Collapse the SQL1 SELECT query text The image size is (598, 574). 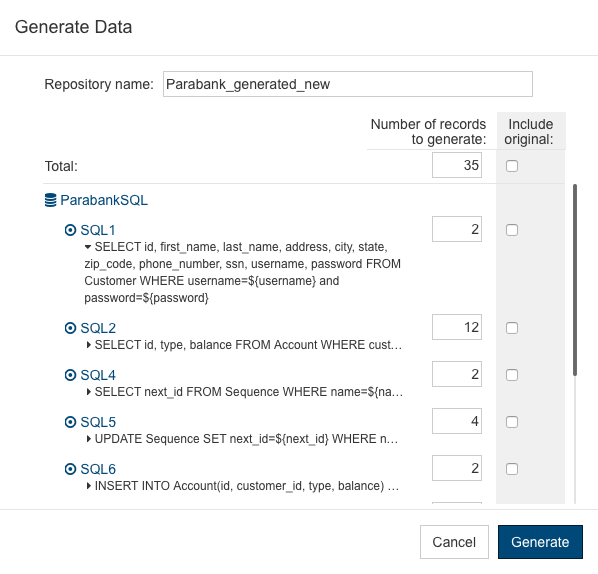pyautogui.click(x=88, y=247)
